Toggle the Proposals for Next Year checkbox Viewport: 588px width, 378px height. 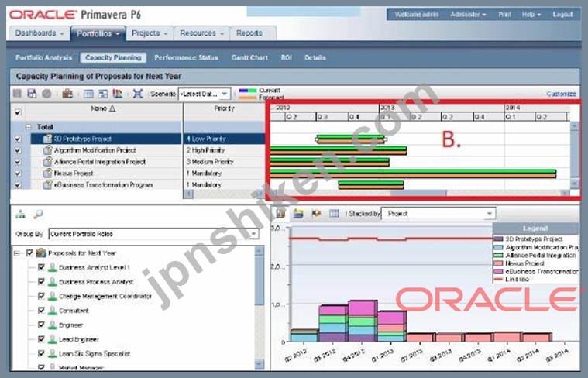point(30,253)
